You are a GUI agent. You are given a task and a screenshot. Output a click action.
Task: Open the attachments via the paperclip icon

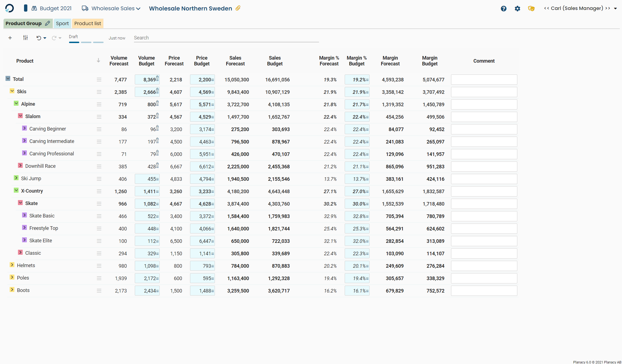click(238, 8)
